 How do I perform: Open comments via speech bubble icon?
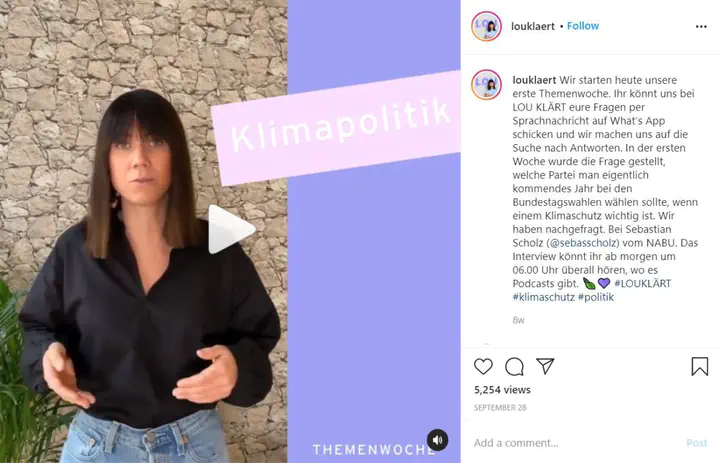pyautogui.click(x=514, y=367)
